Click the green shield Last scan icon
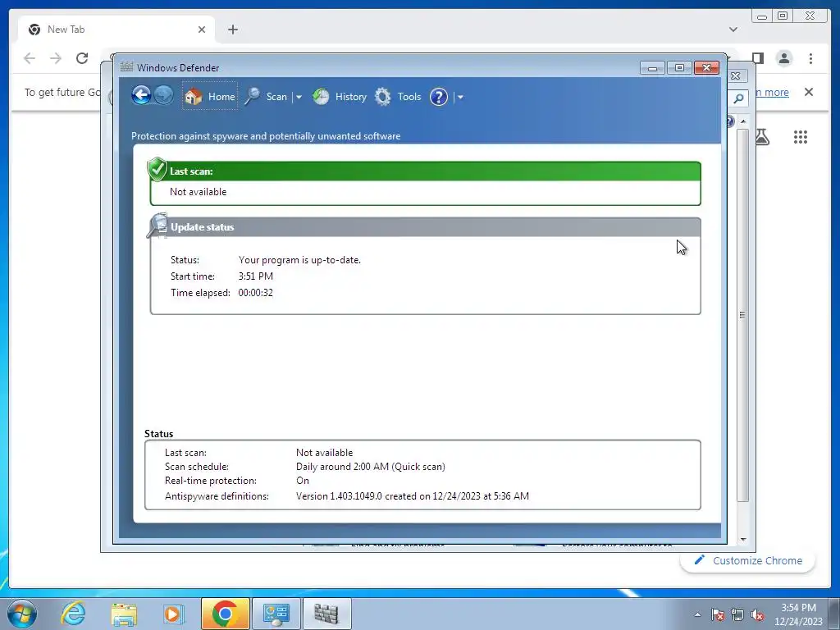The width and height of the screenshot is (840, 630). (x=157, y=169)
